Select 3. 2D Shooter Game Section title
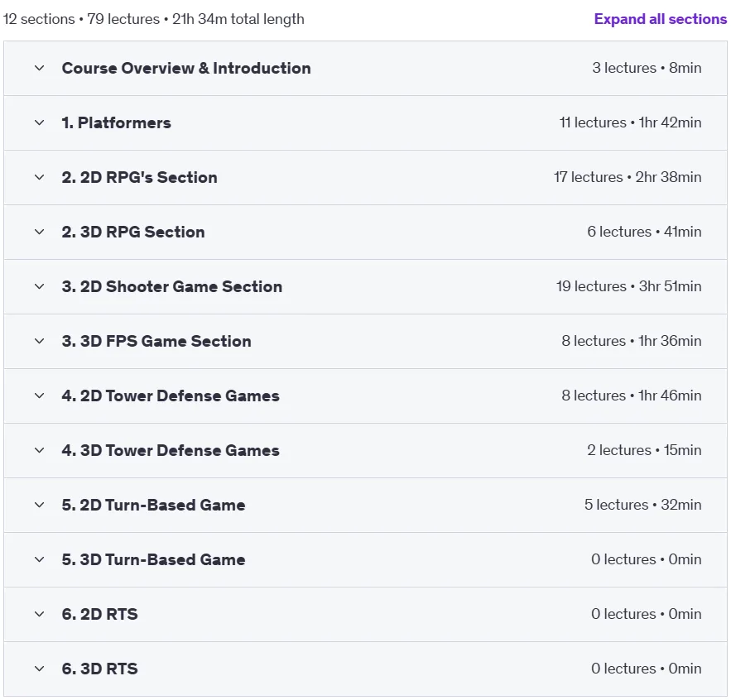Image resolution: width=731 pixels, height=700 pixels. pos(171,286)
